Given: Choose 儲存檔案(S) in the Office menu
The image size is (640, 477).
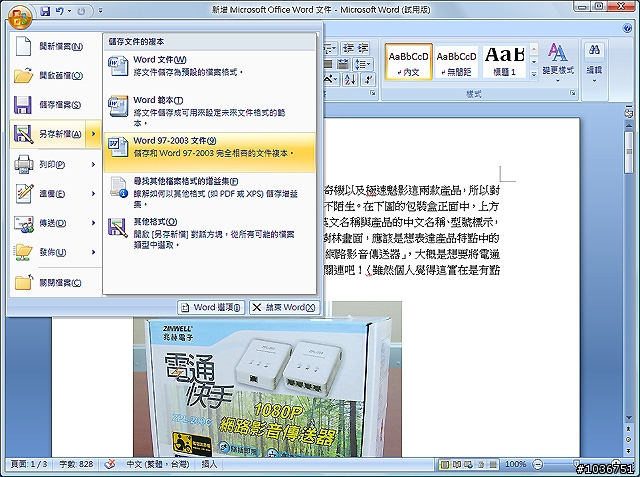Looking at the screenshot, I should tap(55, 105).
